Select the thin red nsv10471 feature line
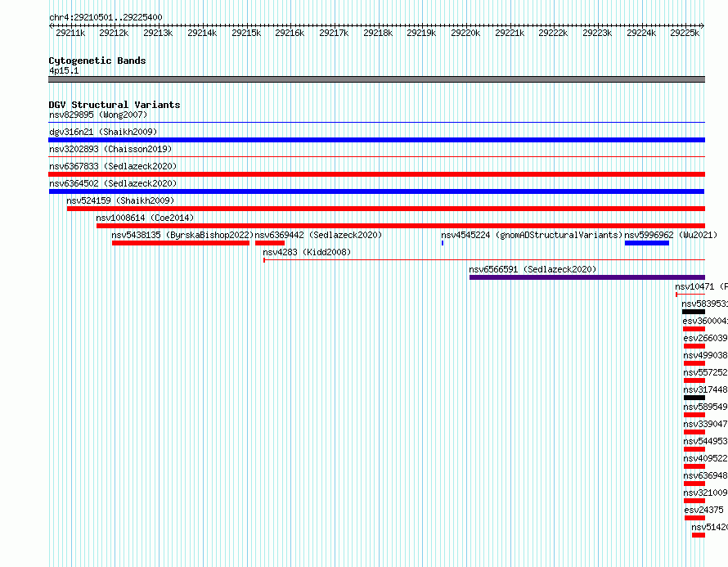The image size is (728, 567). pos(690,295)
